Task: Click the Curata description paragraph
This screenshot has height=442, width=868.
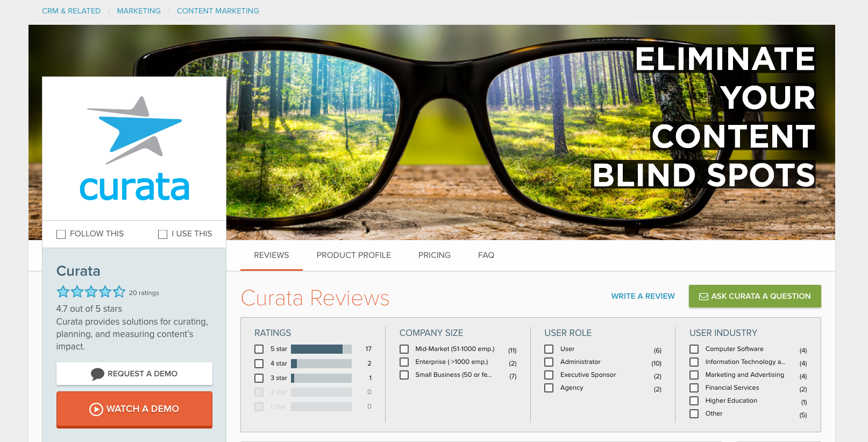Action: tap(132, 334)
